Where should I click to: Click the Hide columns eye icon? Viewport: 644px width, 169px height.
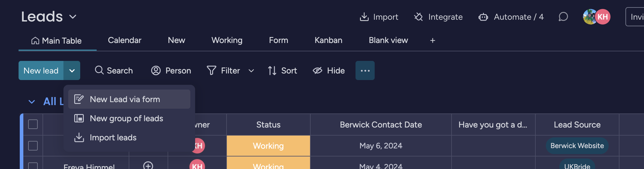click(318, 70)
